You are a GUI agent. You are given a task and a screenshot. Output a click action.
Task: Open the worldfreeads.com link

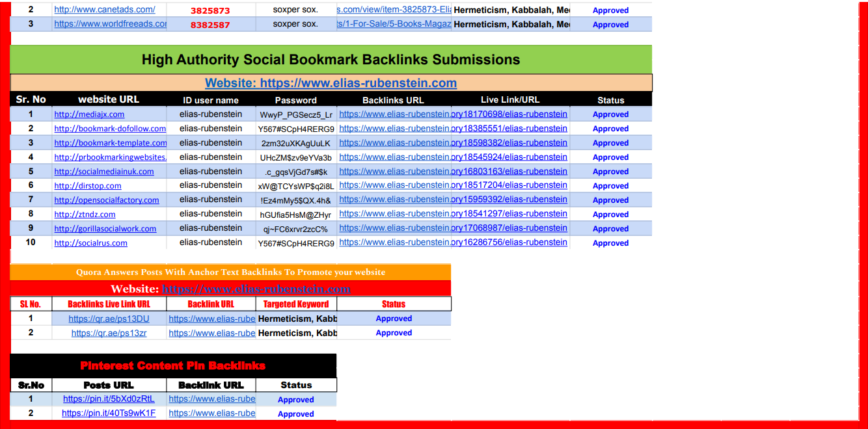tap(110, 24)
